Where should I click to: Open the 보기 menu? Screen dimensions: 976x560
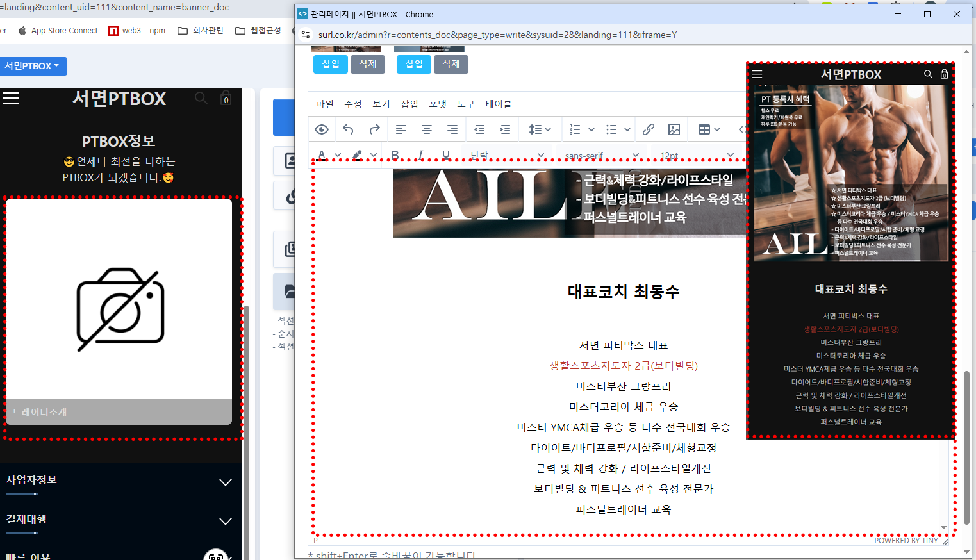(x=381, y=104)
